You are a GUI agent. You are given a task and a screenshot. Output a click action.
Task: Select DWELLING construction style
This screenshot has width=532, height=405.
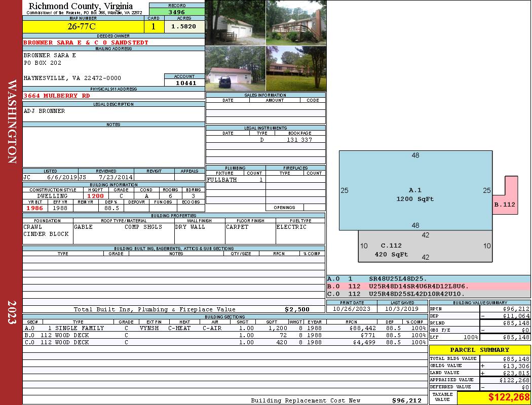tap(53, 196)
